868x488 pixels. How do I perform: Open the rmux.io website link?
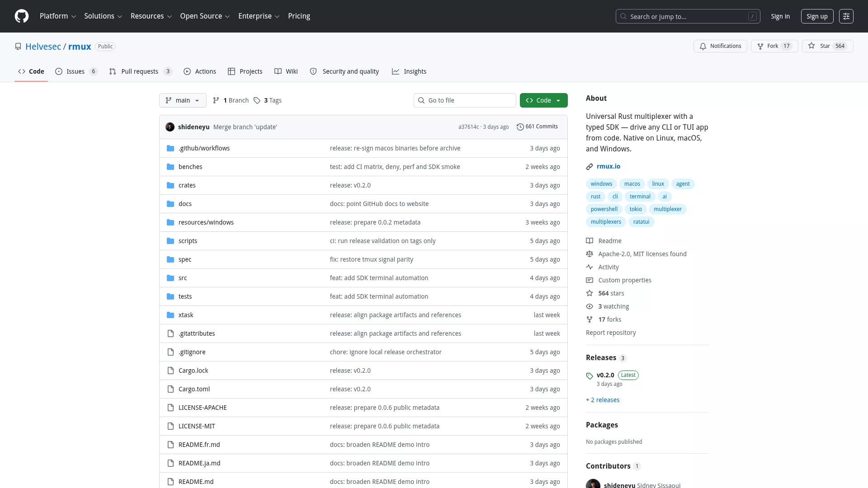coord(608,166)
